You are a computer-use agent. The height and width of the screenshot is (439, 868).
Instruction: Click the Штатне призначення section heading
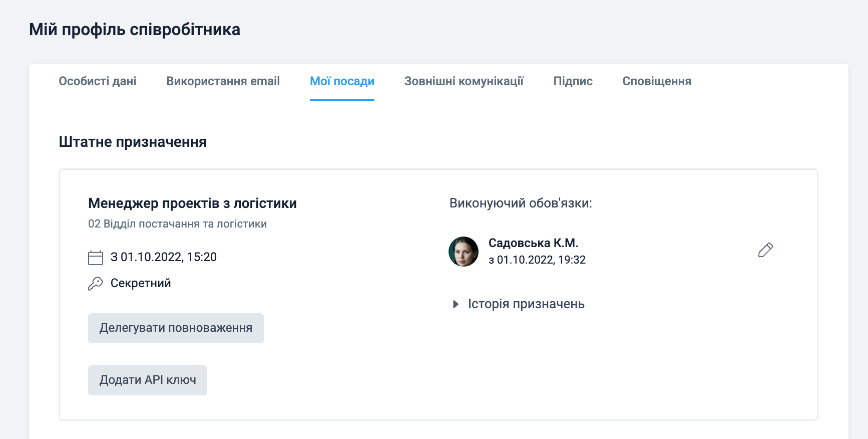[x=133, y=142]
